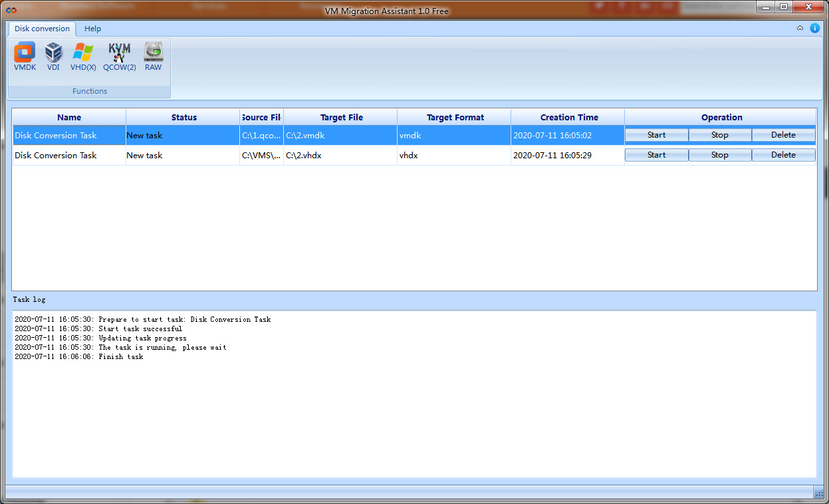This screenshot has width=829, height=504.
Task: Grab the window resize grip corner
Action: [x=819, y=493]
